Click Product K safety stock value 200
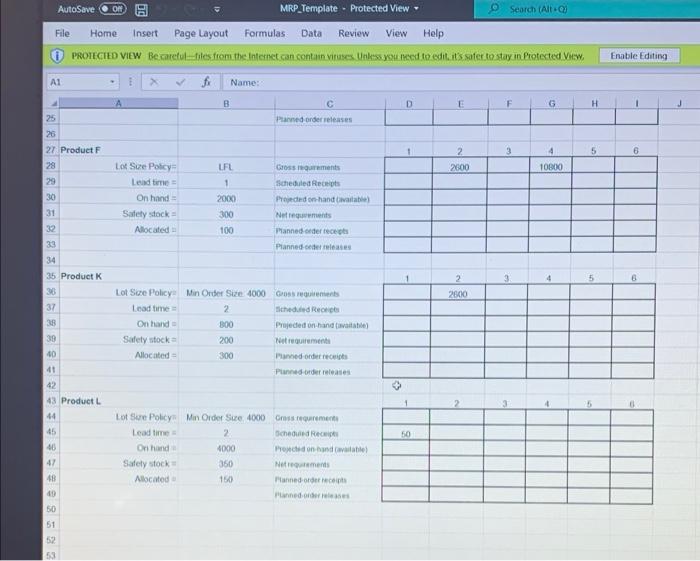 pyautogui.click(x=226, y=340)
